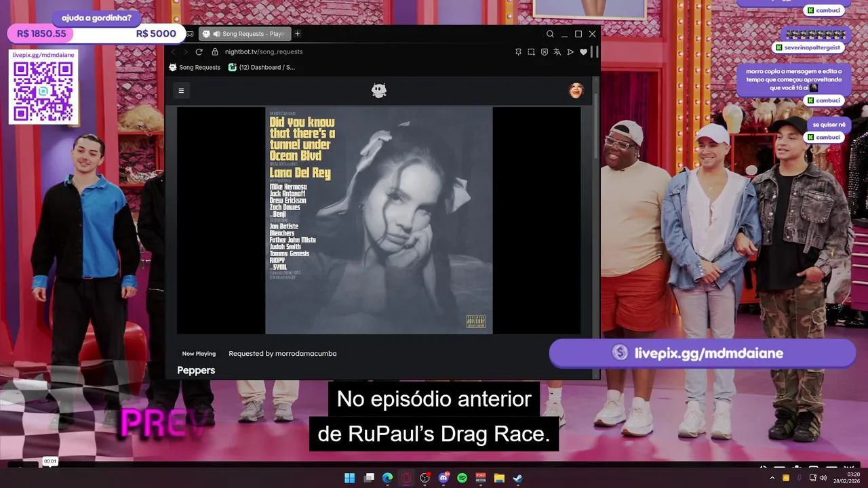Open the GX Corner gamepad icon
The width and height of the screenshot is (868, 488).
click(190, 34)
